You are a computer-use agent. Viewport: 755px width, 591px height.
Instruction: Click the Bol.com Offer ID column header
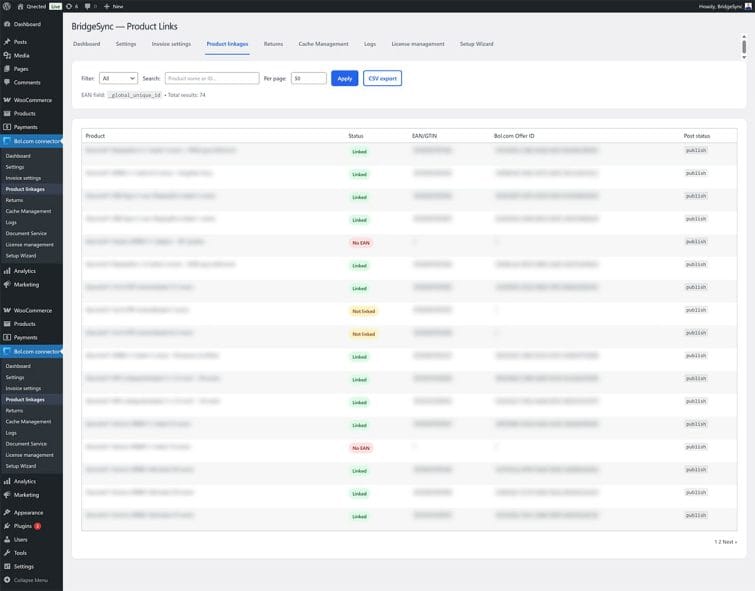[514, 136]
